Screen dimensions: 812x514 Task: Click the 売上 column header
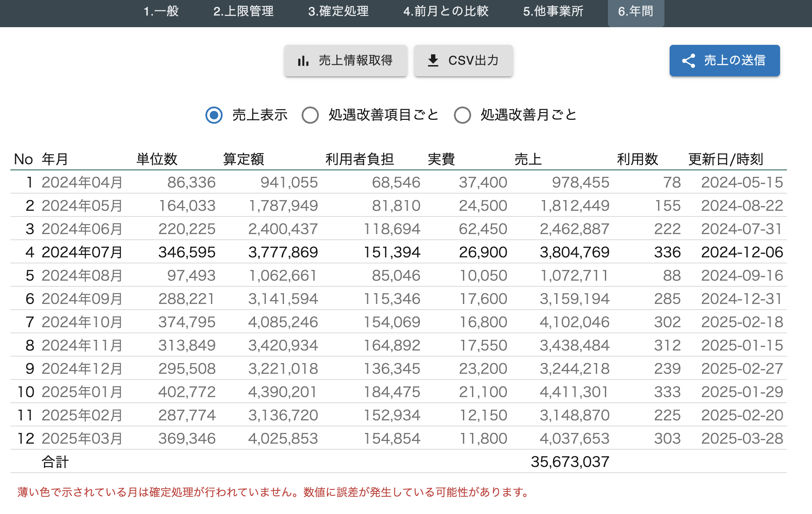[x=528, y=159]
